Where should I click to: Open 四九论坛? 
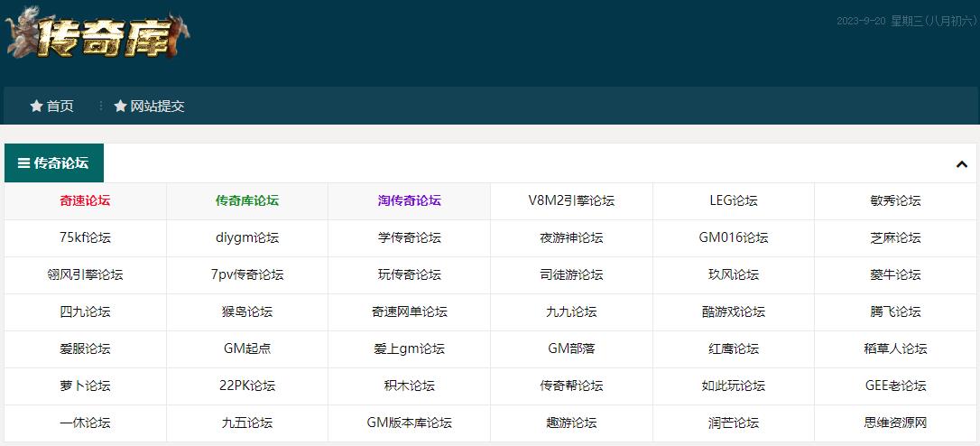(x=85, y=311)
